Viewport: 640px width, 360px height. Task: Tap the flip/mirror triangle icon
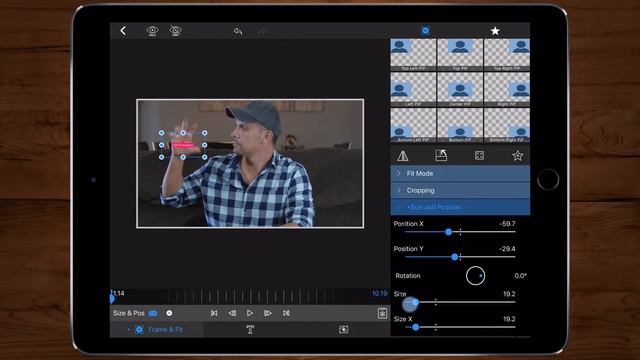pos(403,156)
